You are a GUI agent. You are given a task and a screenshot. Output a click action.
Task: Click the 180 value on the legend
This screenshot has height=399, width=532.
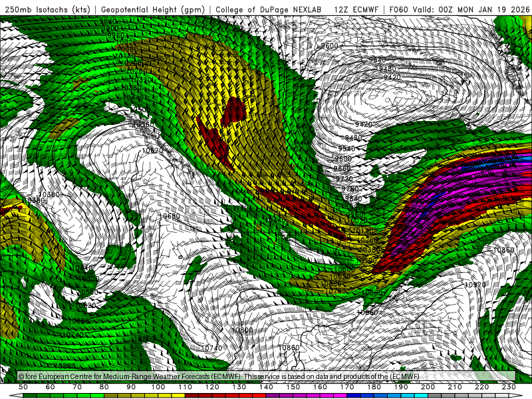point(374,387)
